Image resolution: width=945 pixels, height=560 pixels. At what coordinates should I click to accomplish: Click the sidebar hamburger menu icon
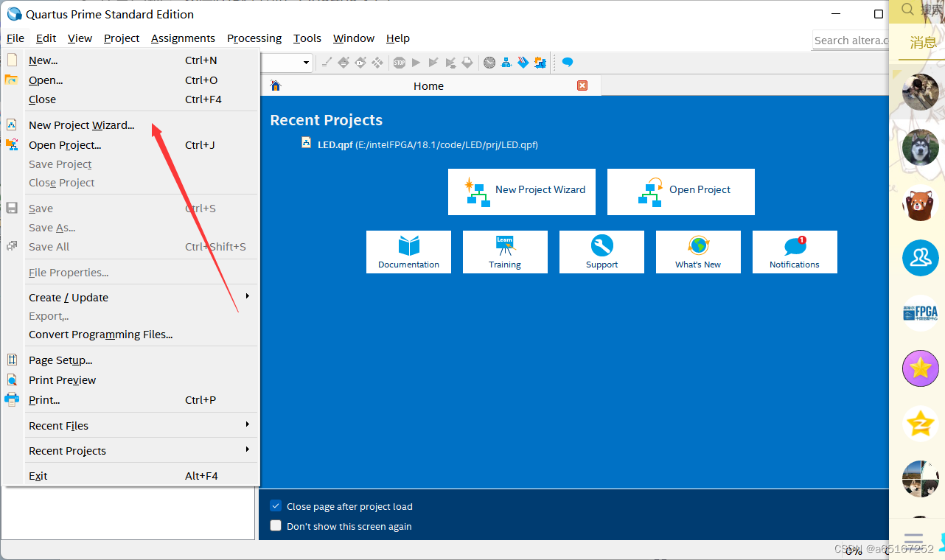click(913, 541)
